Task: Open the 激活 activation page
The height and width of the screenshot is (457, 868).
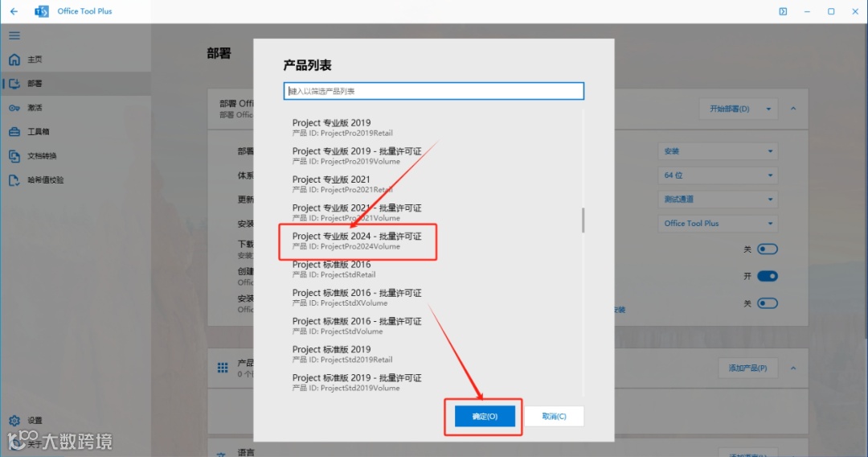Action: 76,108
